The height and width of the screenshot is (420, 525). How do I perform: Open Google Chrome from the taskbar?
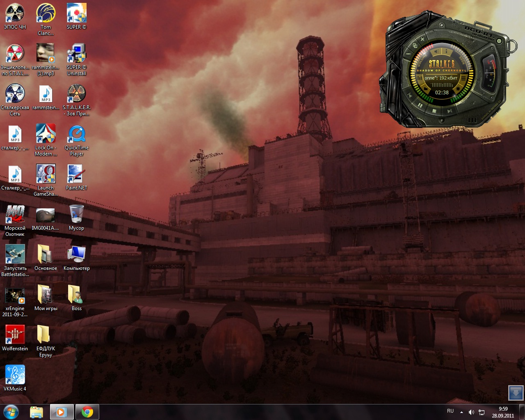pos(87,412)
